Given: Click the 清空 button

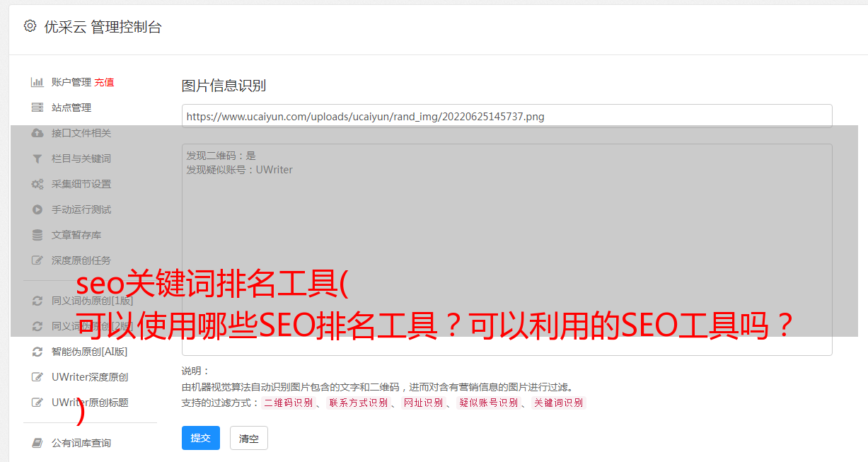Looking at the screenshot, I should pyautogui.click(x=249, y=438).
